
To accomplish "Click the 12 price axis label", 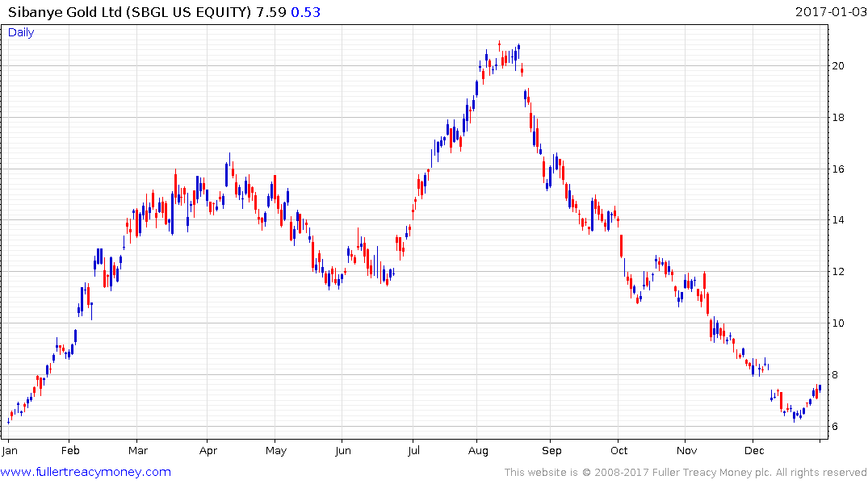I will click(x=838, y=272).
